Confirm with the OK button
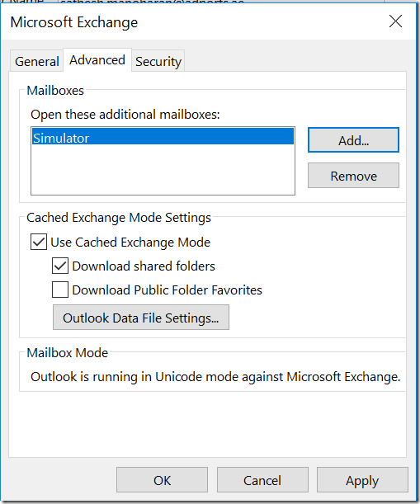This screenshot has height=504, width=420. 162,480
